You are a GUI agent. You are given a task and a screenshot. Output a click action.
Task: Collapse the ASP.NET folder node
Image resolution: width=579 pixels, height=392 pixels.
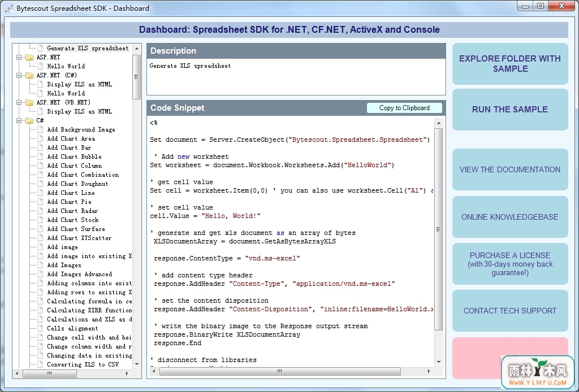(19, 57)
